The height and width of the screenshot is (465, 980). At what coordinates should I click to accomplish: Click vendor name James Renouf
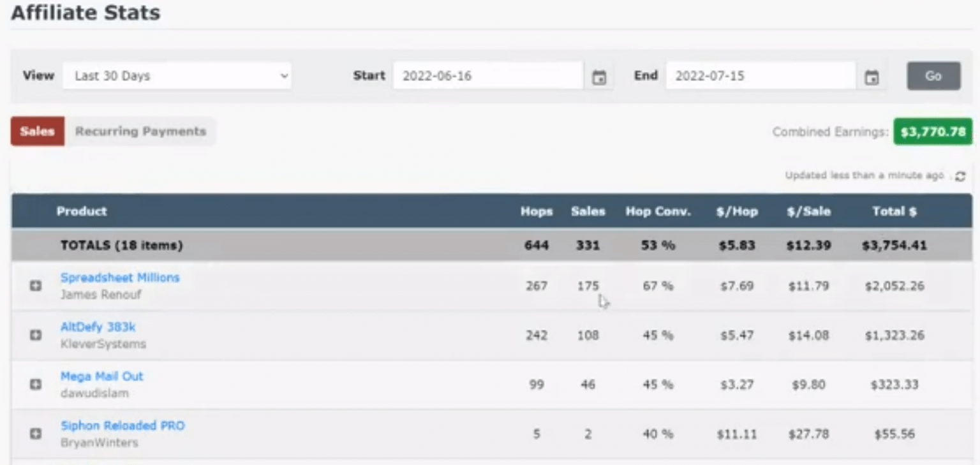pos(101,295)
